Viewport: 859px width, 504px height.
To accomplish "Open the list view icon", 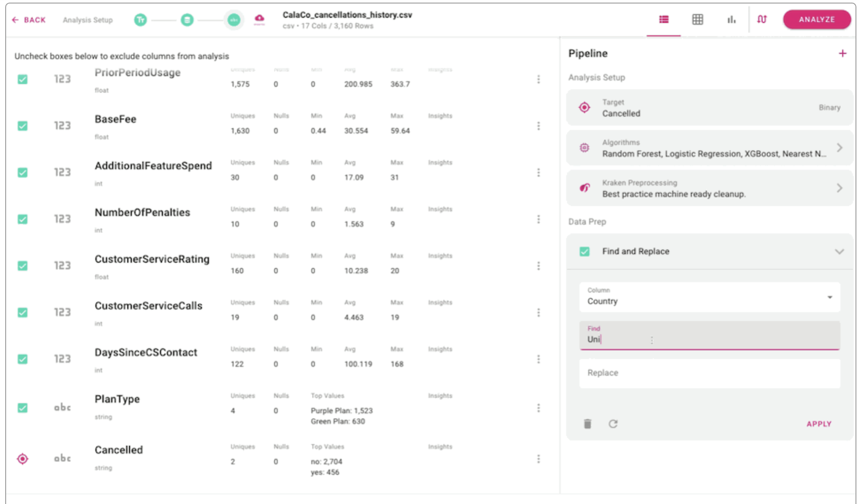I will (663, 20).
